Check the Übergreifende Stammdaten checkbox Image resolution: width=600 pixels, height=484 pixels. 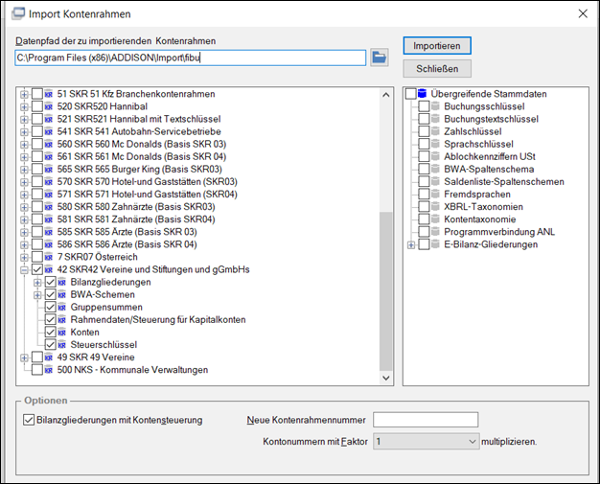[411, 94]
